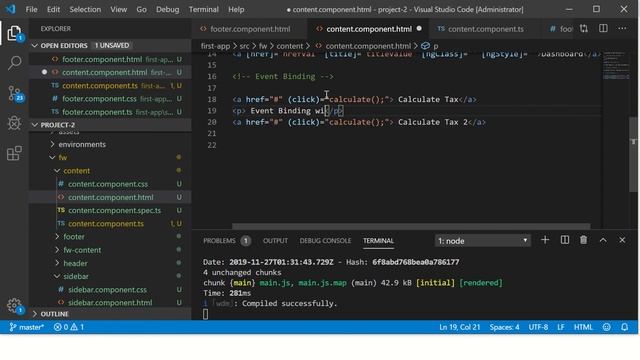Switch to footer.component.html editor tab
Viewport: 640px width, 360px height.
[250, 29]
